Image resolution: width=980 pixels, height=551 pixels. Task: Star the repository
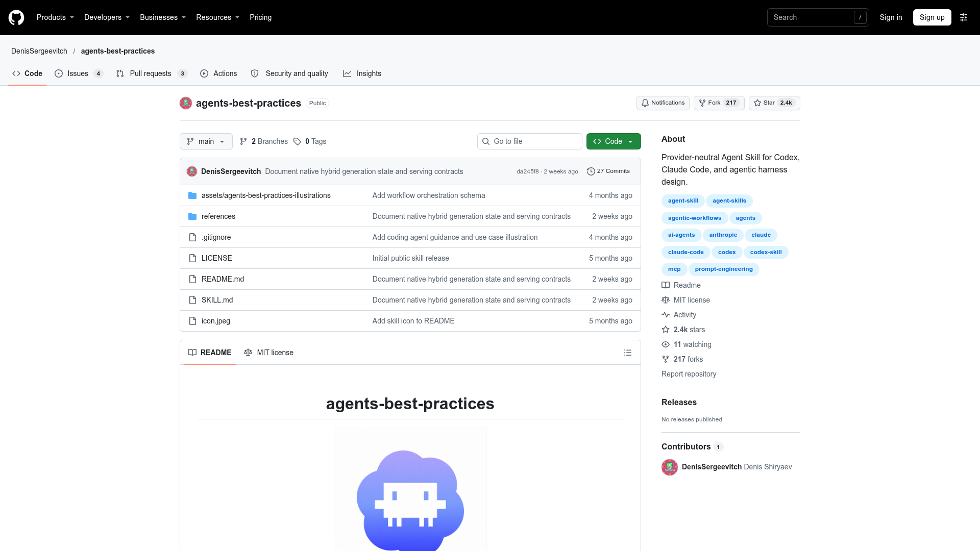[x=774, y=103]
